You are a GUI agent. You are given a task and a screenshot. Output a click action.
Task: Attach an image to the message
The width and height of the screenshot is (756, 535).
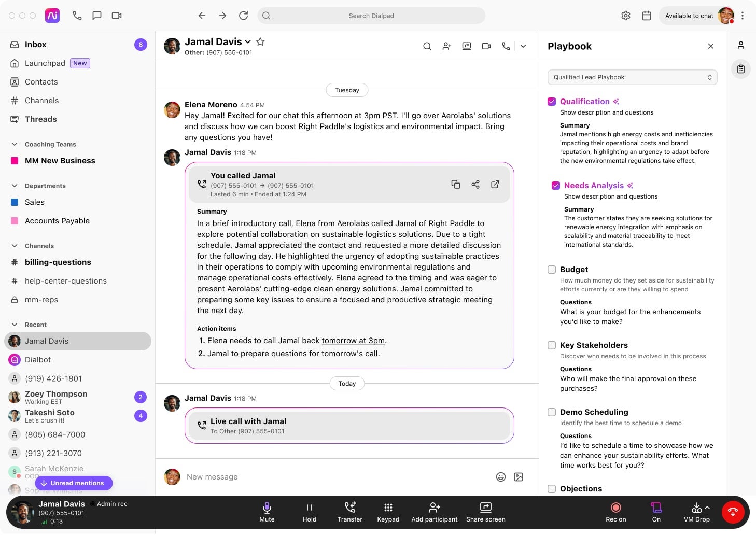519,476
